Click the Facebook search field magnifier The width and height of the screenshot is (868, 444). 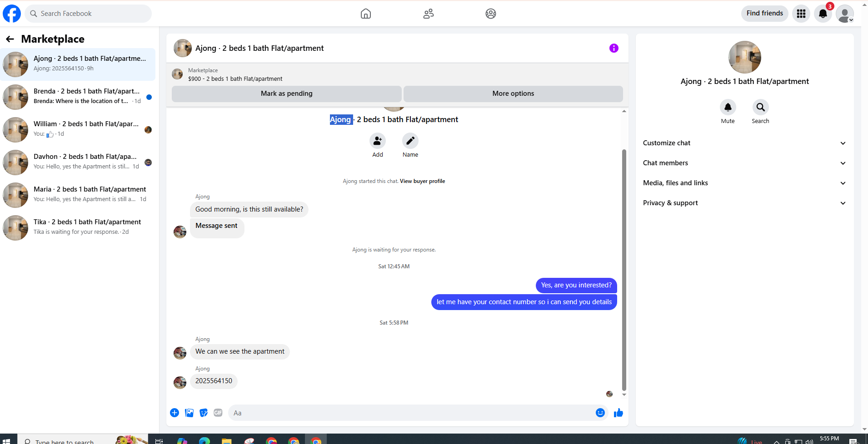point(34,14)
